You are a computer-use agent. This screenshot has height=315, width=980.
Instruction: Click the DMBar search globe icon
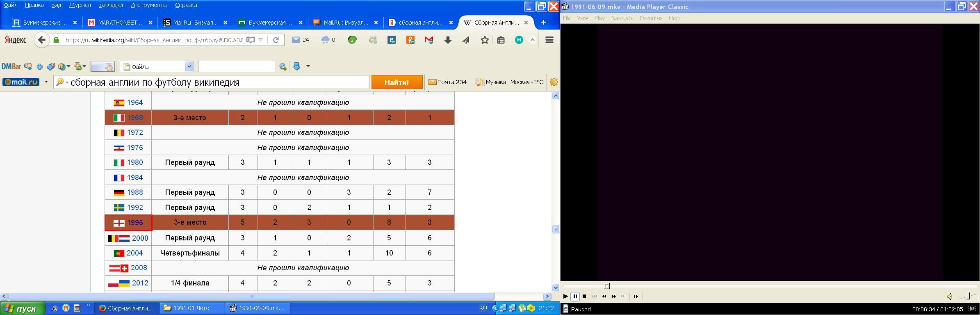point(283,66)
